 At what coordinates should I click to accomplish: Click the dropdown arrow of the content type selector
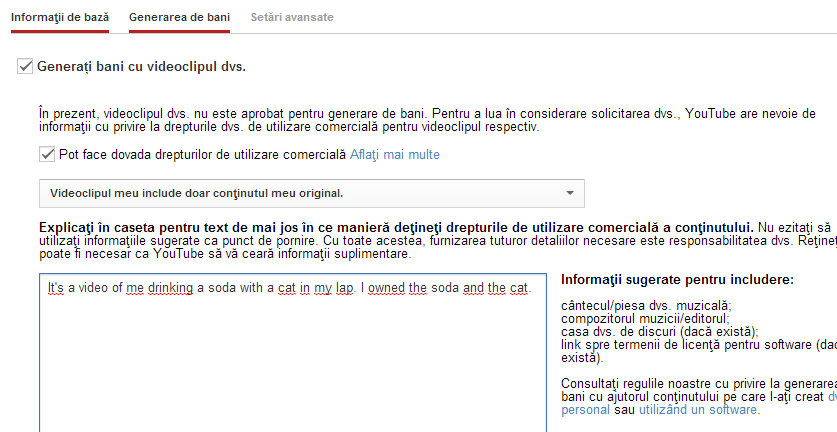point(570,193)
